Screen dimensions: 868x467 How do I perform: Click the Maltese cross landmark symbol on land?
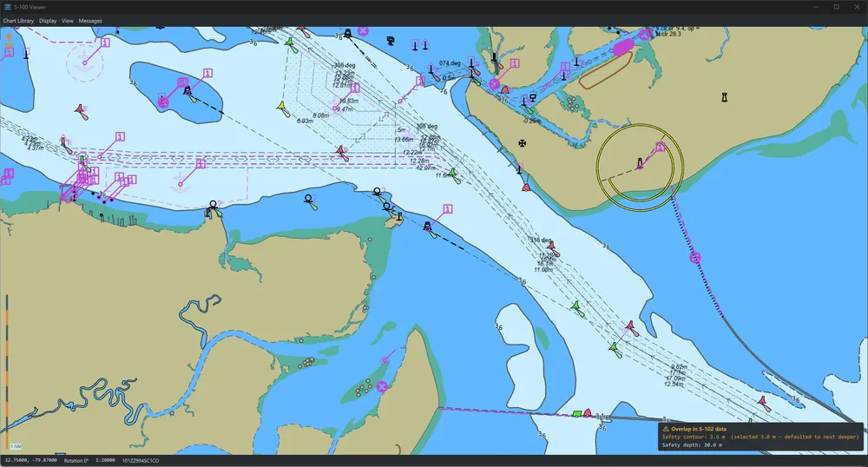pos(522,143)
